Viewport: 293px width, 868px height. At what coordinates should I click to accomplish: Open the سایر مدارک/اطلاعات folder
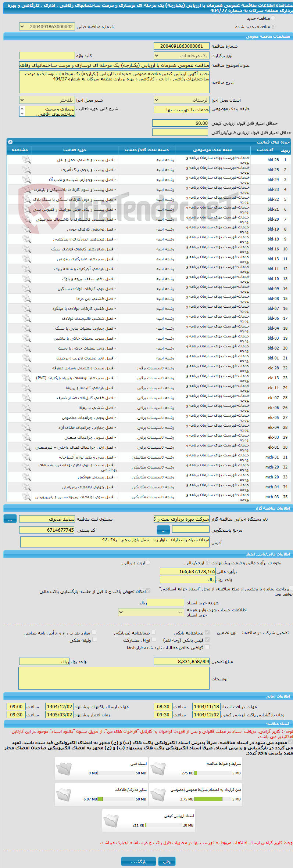64,795
